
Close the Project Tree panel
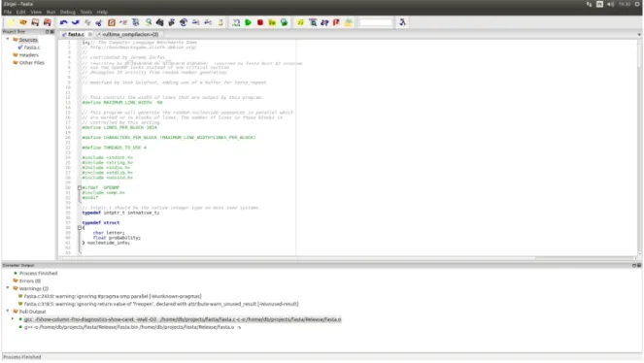(52, 32)
